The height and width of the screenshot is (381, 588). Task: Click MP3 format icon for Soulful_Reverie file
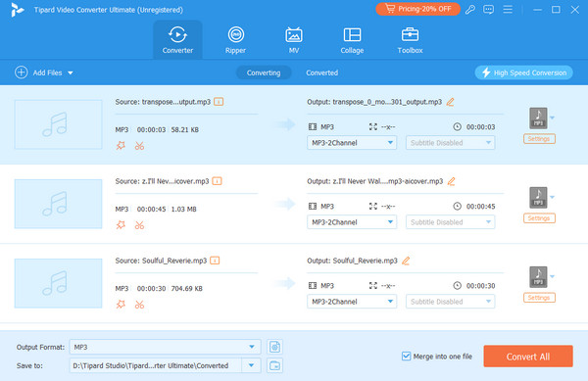click(x=538, y=277)
